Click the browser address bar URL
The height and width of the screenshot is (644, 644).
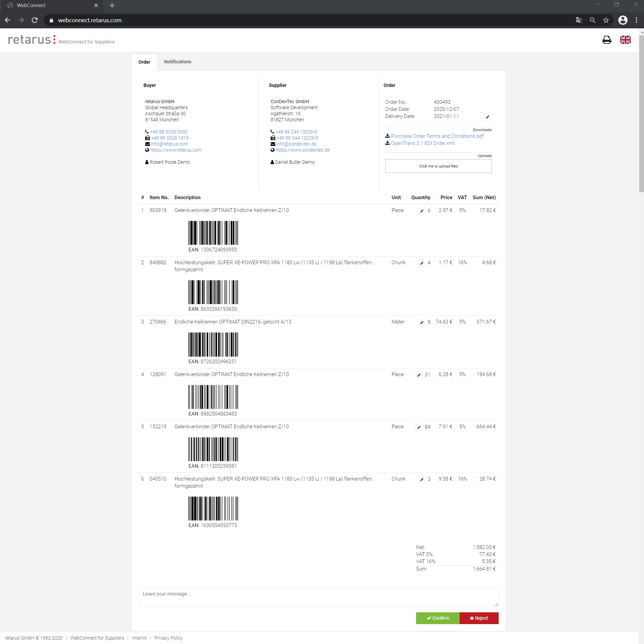90,20
